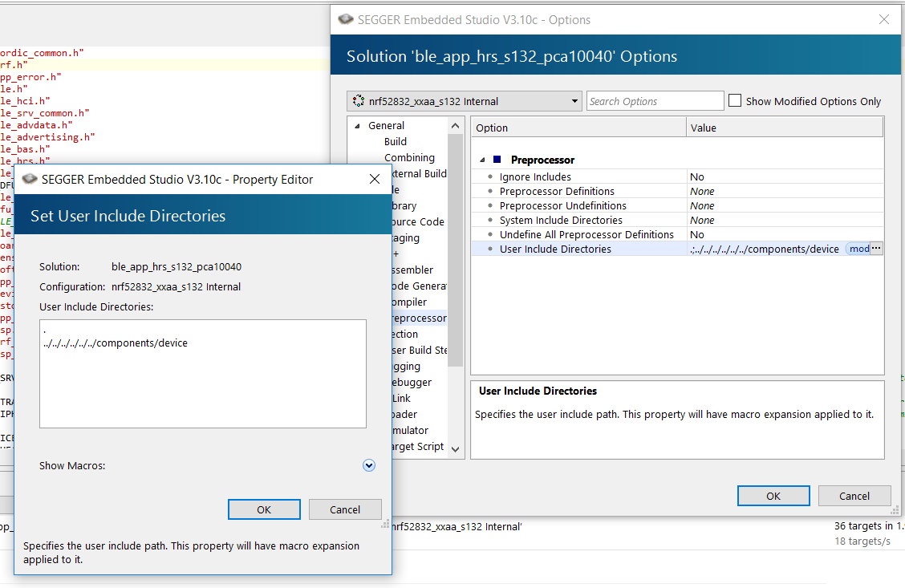Select the Debugger category in tree
Viewport: 905px width, 588px height.
411,382
